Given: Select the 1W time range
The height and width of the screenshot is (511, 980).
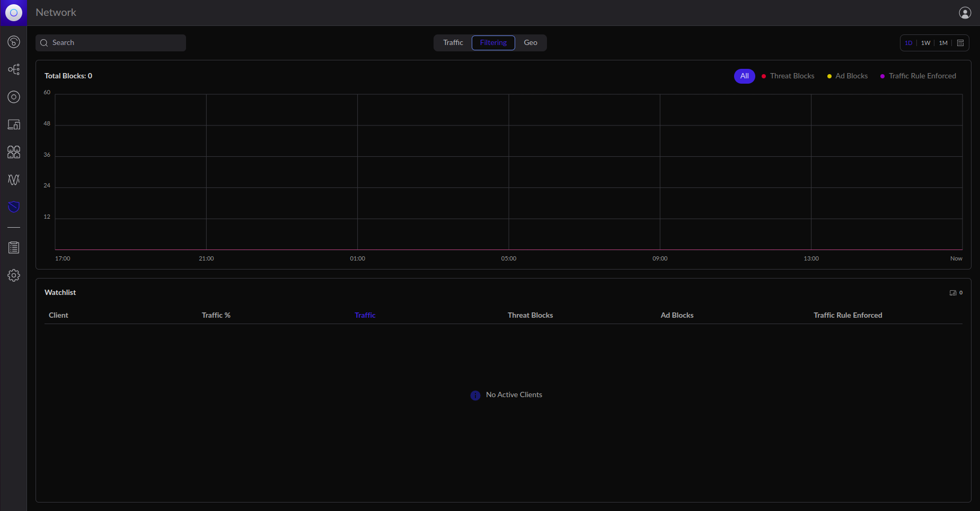Looking at the screenshot, I should coord(925,43).
